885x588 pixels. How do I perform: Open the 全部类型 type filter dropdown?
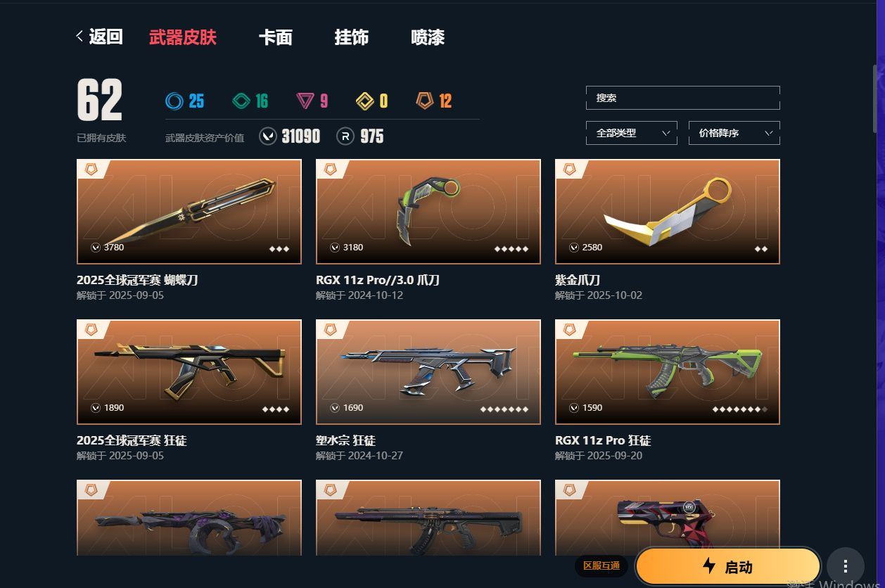coord(632,133)
